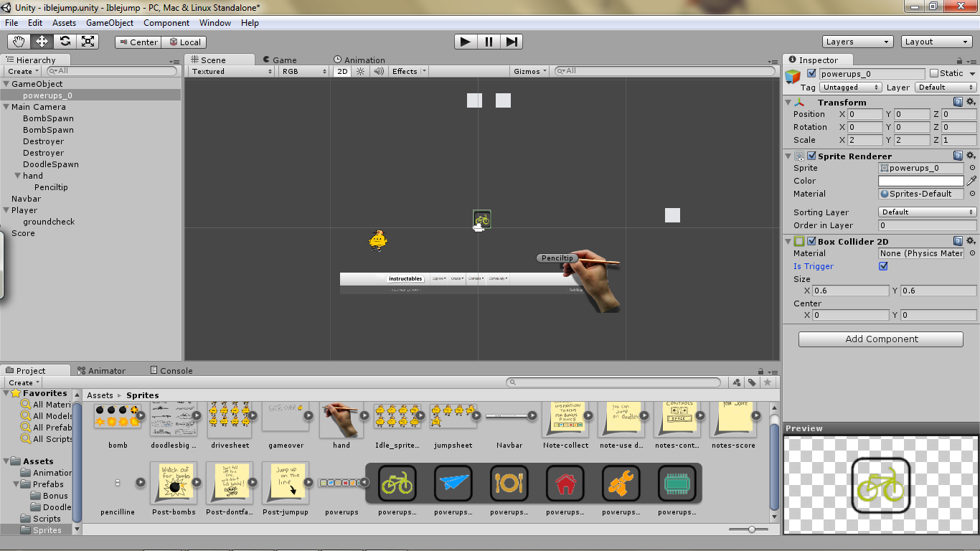Disable the Sprite Renderer component checkbox

[x=811, y=156]
